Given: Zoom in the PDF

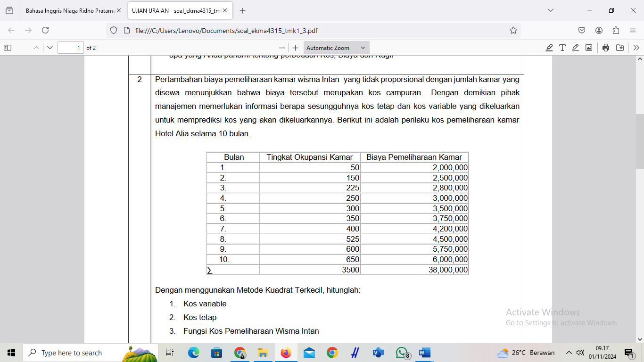Looking at the screenshot, I should tap(296, 48).
